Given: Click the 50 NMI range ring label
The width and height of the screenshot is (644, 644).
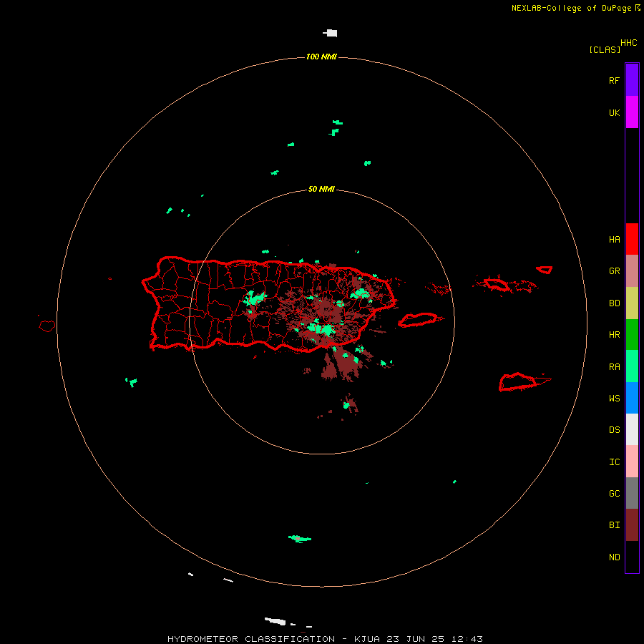Looking at the screenshot, I should [x=321, y=190].
